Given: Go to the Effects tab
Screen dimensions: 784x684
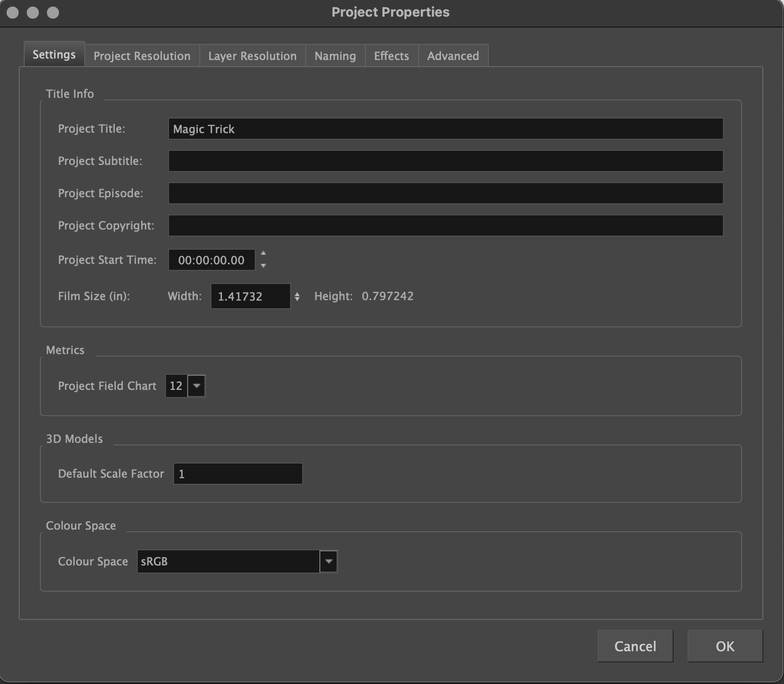Looking at the screenshot, I should (x=391, y=56).
